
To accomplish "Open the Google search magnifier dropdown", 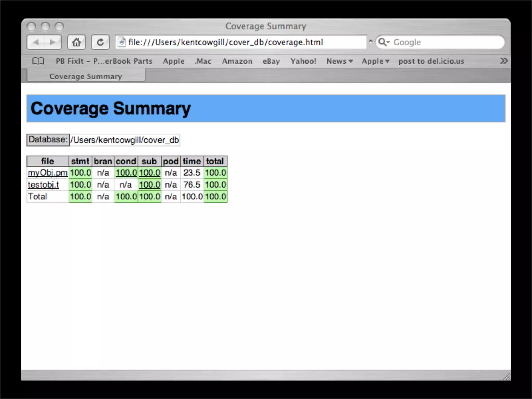I will (384, 42).
